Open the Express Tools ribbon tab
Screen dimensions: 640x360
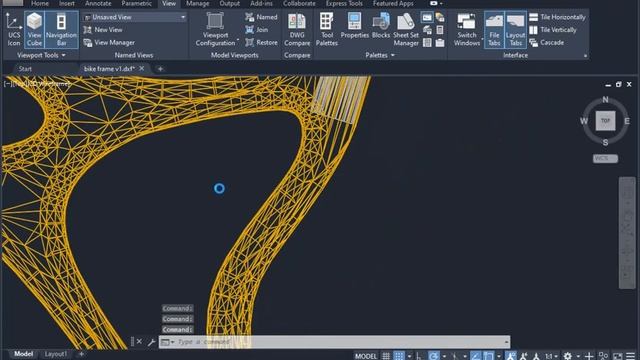pos(344,4)
